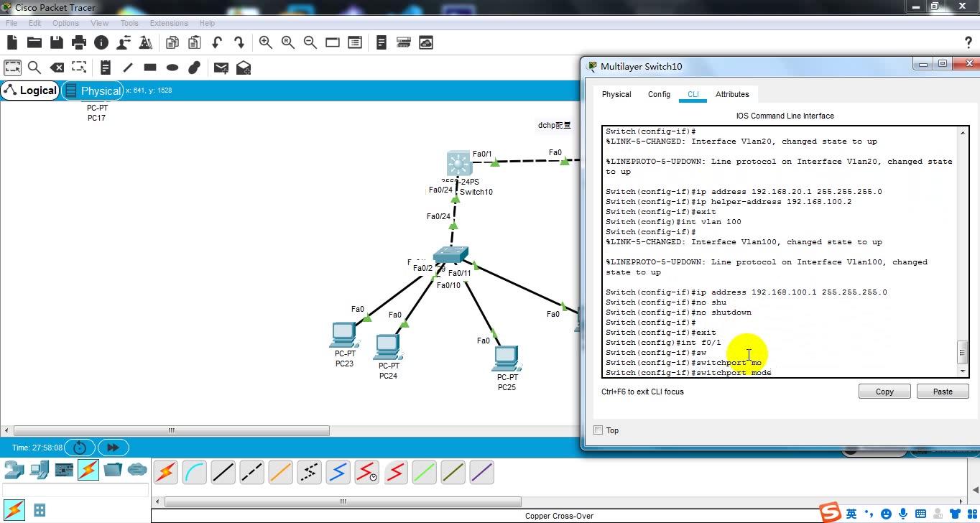Open the File menu
Screen dimensions: 980x523
tap(11, 23)
